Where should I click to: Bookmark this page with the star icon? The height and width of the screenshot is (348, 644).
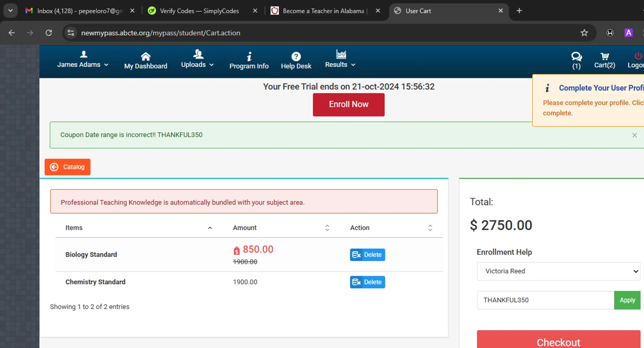[x=584, y=33]
